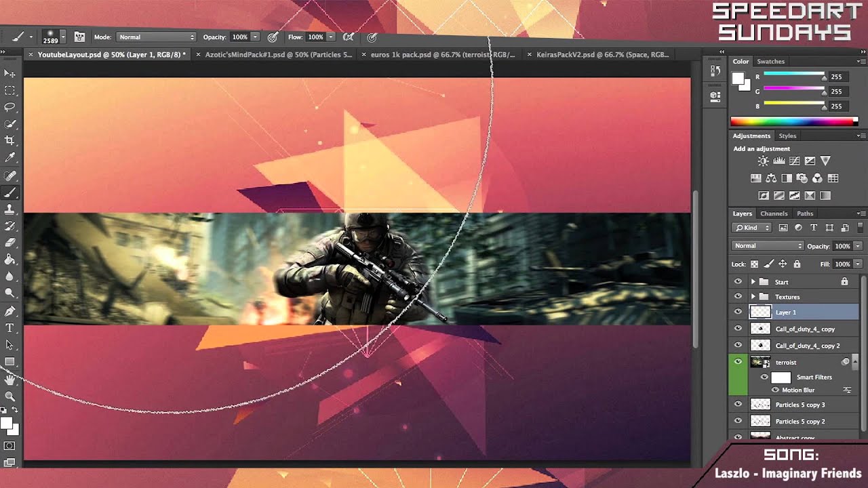Image resolution: width=868 pixels, height=488 pixels.
Task: Click the foreground color swatch in Color panel
Action: (738, 78)
